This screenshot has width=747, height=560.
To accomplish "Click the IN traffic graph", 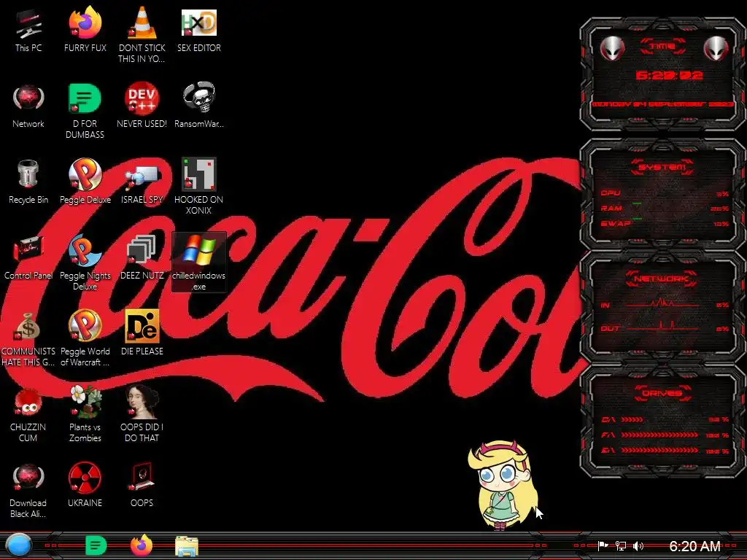I will point(662,304).
